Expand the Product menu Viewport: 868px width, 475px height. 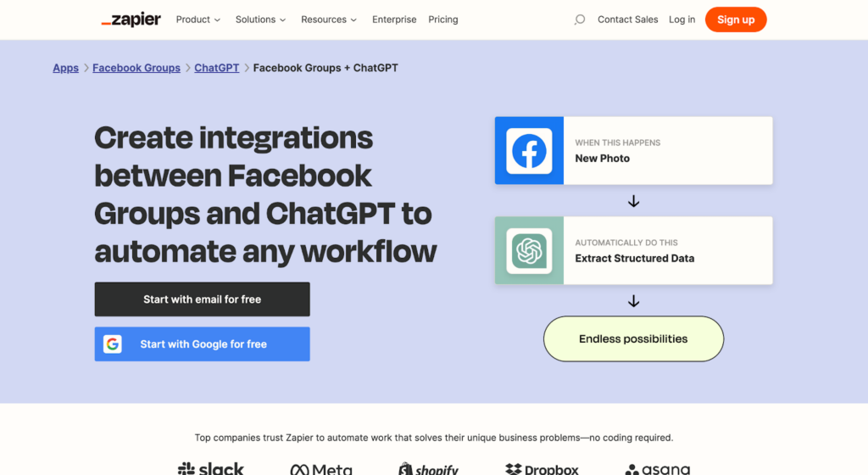[198, 20]
